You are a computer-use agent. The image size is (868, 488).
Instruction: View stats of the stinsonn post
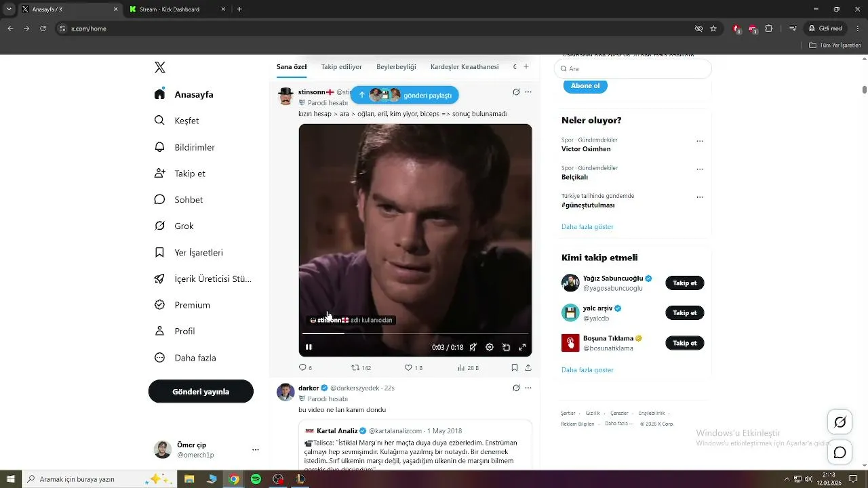[x=468, y=367]
